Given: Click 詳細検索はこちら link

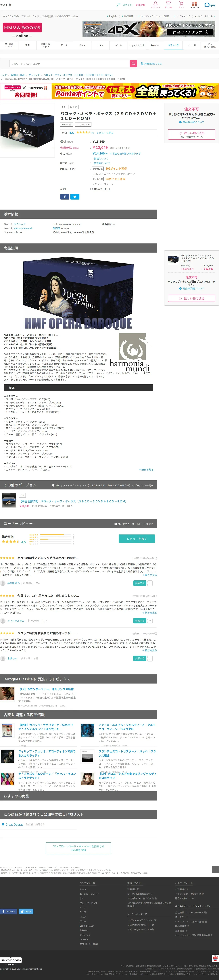Looking at the screenshot, I should pos(151,64).
